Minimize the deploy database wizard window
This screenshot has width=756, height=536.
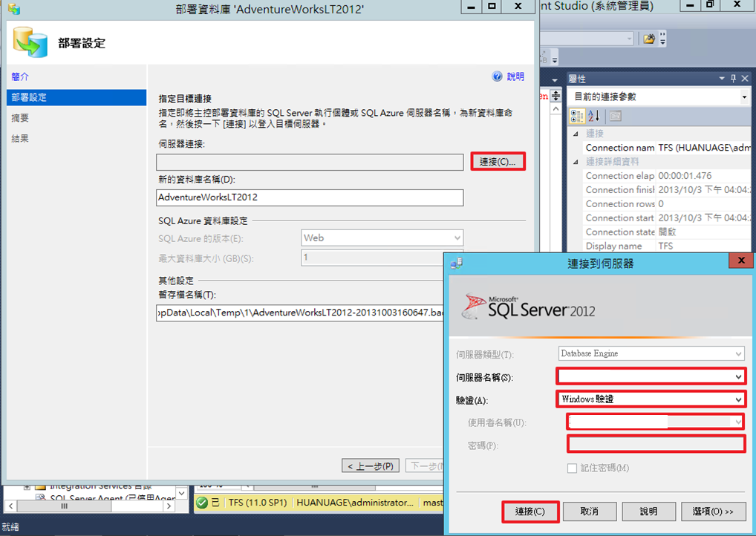coord(472,6)
